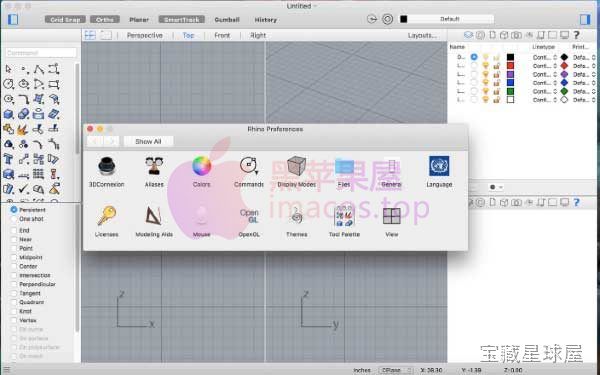Select the arrow pointer tool
The width and height of the screenshot is (600, 375).
pos(8,69)
